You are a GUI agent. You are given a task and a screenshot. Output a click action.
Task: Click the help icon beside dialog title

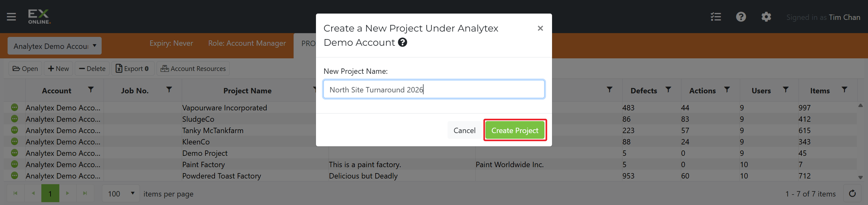[402, 42]
